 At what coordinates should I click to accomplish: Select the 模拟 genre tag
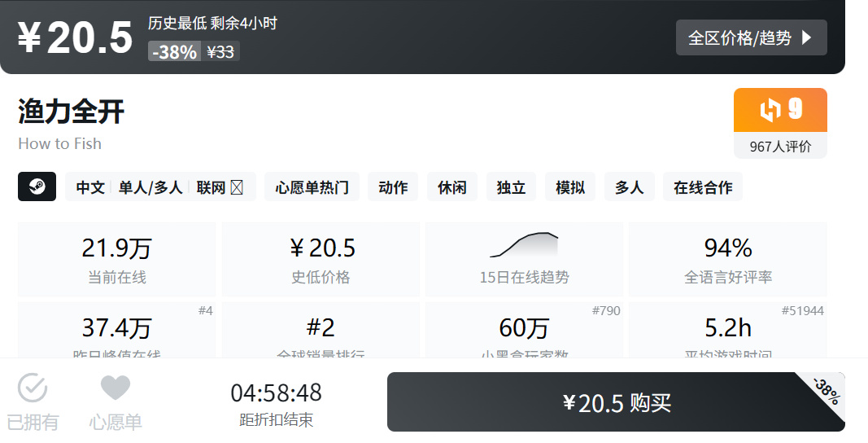click(570, 186)
